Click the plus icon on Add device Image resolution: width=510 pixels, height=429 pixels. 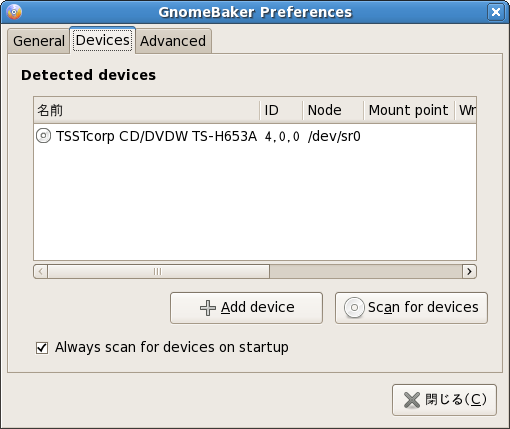click(208, 308)
